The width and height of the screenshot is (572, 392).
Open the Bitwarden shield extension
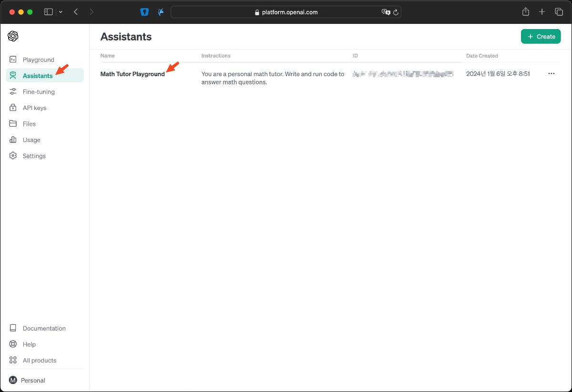tap(144, 12)
